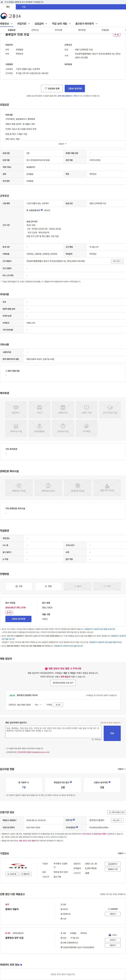Open 개인정보보호법 상세 보기
Screen dimensions: 126x980
[x=63, y=683]
